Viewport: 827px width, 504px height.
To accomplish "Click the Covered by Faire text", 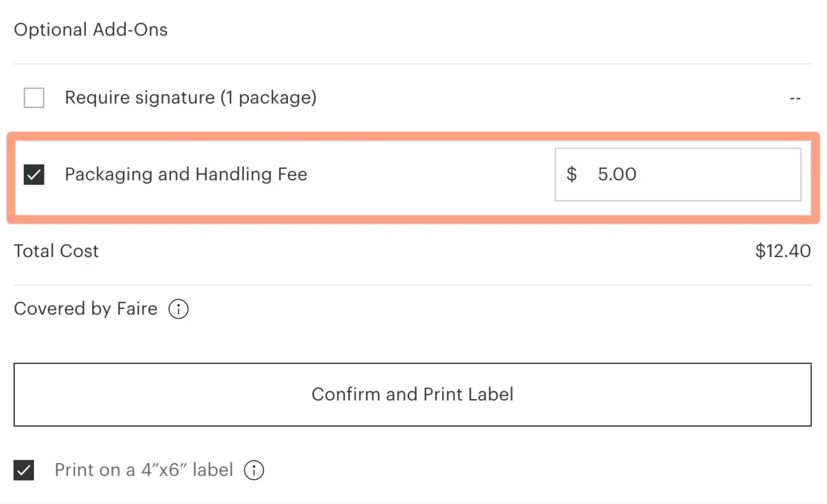I will 85,309.
